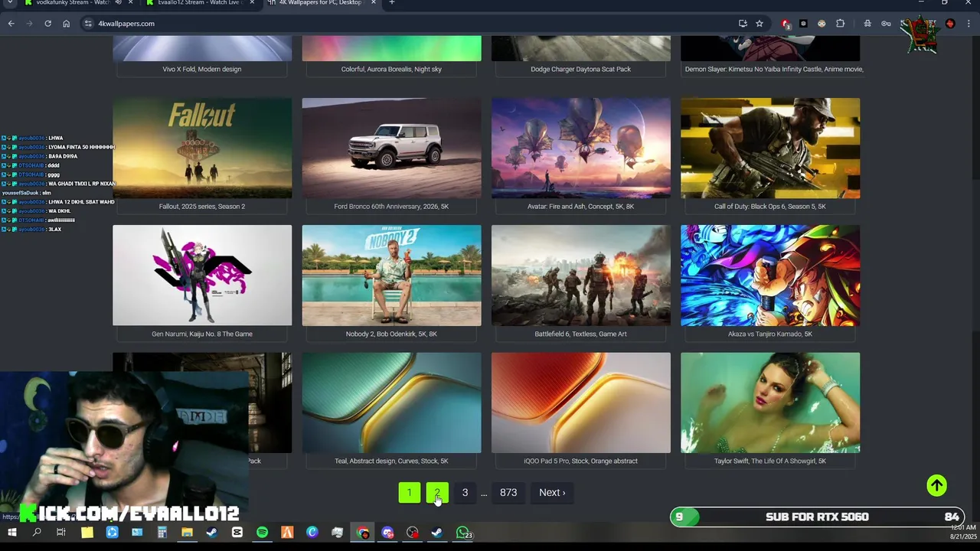The width and height of the screenshot is (980, 551).
Task: Click 'Dodge Charger Daytona Scat Pack' link
Action: pyautogui.click(x=580, y=69)
